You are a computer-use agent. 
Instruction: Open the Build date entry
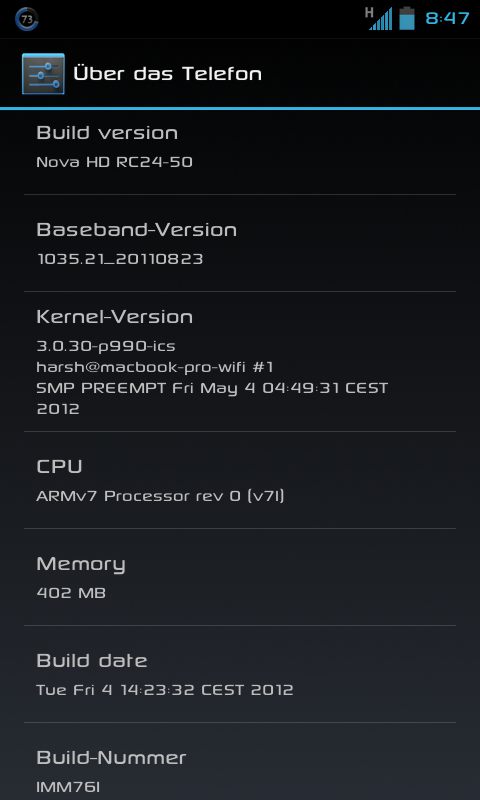click(x=240, y=674)
